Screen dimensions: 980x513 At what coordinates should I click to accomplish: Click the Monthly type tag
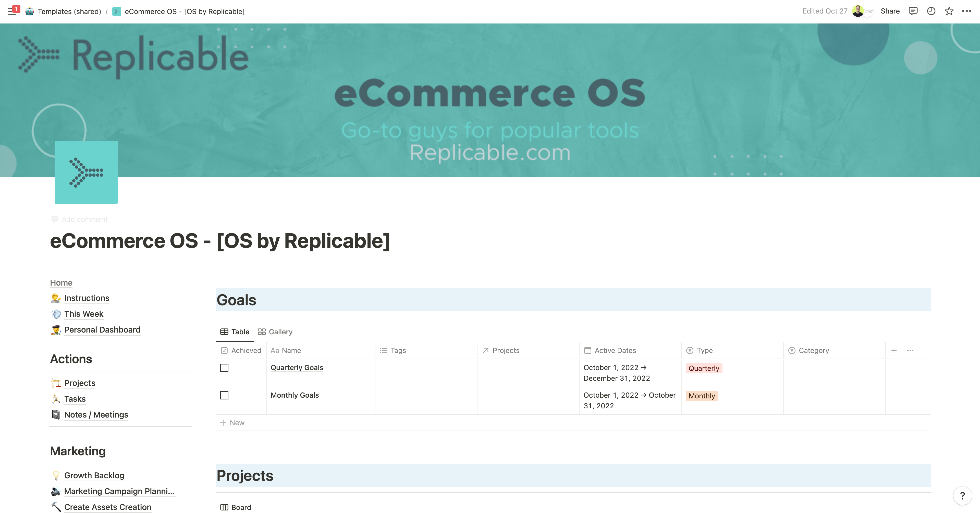702,396
